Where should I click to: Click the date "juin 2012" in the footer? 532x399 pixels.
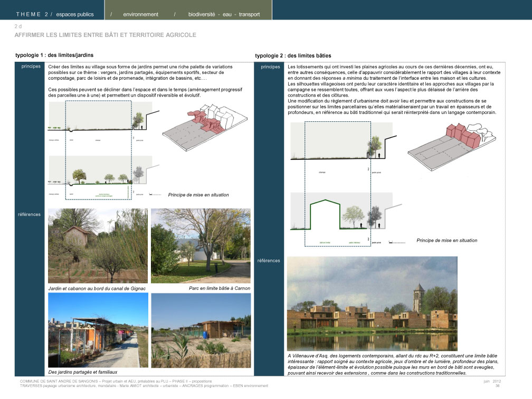492,382
